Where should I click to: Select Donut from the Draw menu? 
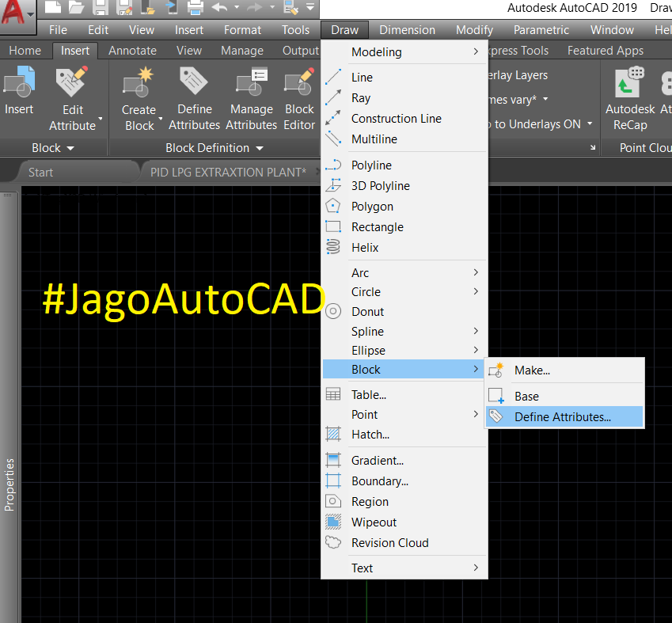(404, 312)
